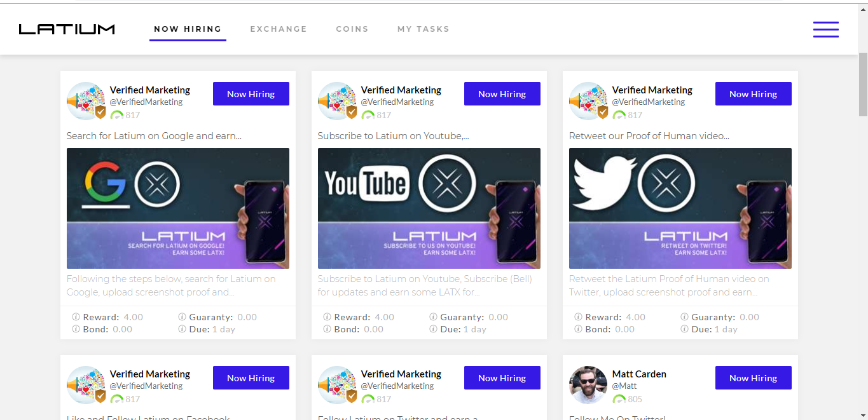Click the vertical page scrollbar thumb
Viewport: 868px width, 420px height.
863,84
